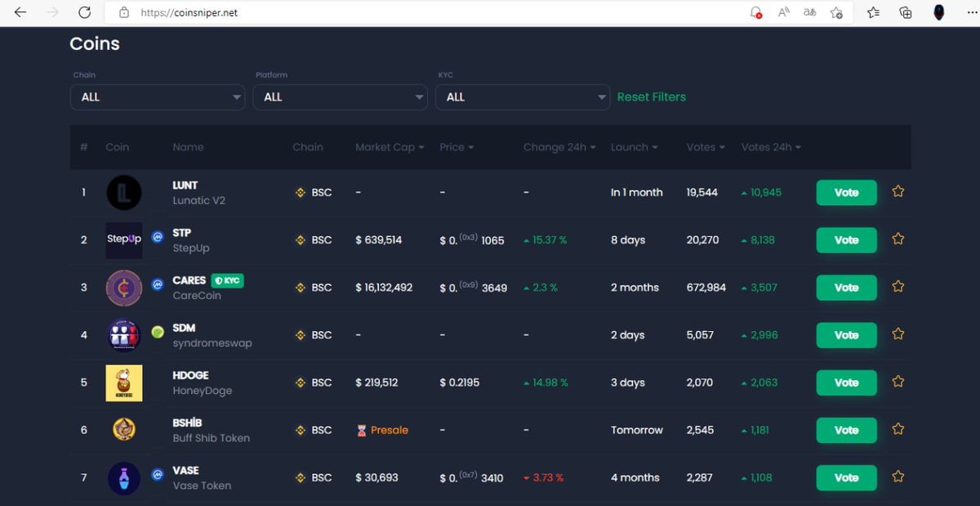The width and height of the screenshot is (980, 506).
Task: Favorite STP with its star icon
Action: click(898, 239)
